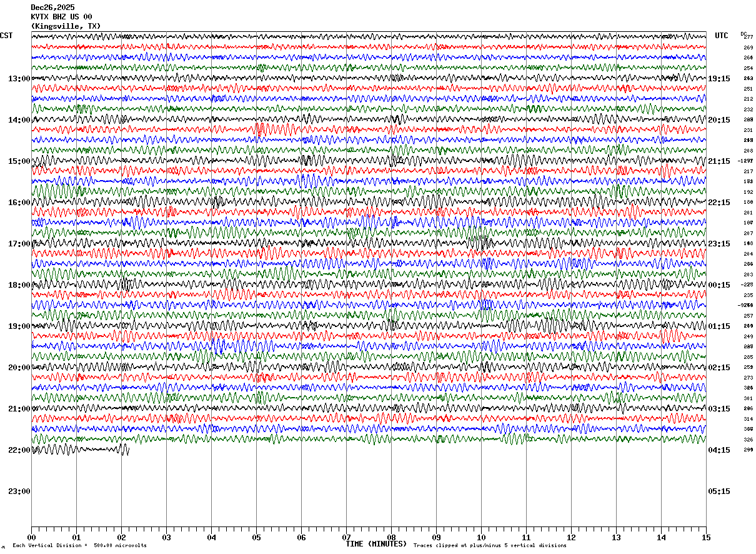Click the KVTX BHZ US 00 station label
This screenshot has width=756, height=554.
[61, 17]
